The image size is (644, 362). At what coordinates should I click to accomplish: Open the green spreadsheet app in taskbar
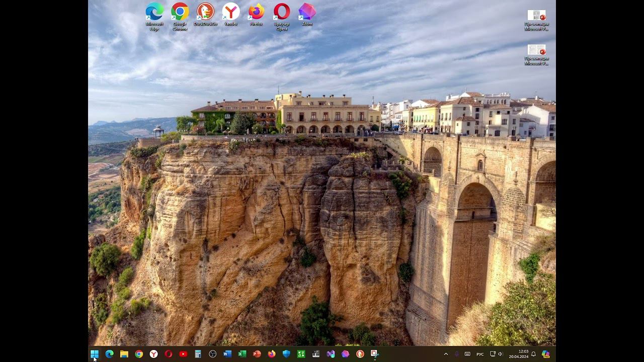pos(301,354)
